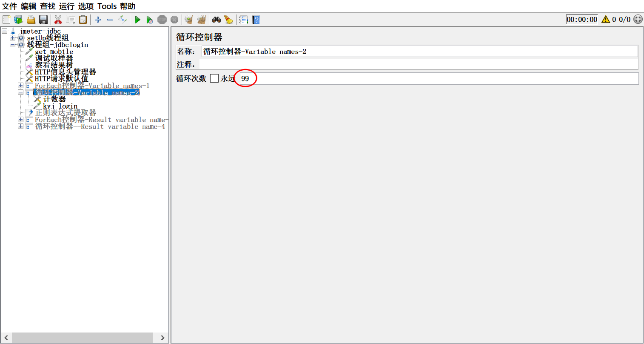
Task: Select 察看结果树 in the tree
Action: click(54, 65)
